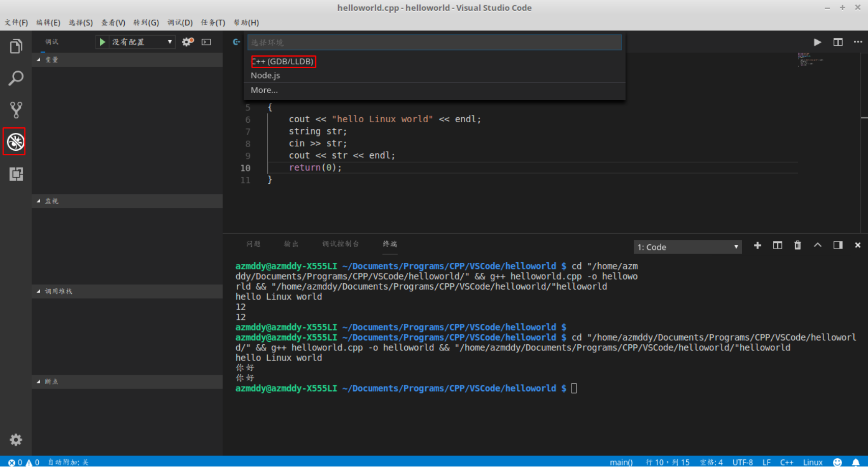The width and height of the screenshot is (868, 467).
Task: Click main() in status bar
Action: click(x=621, y=462)
